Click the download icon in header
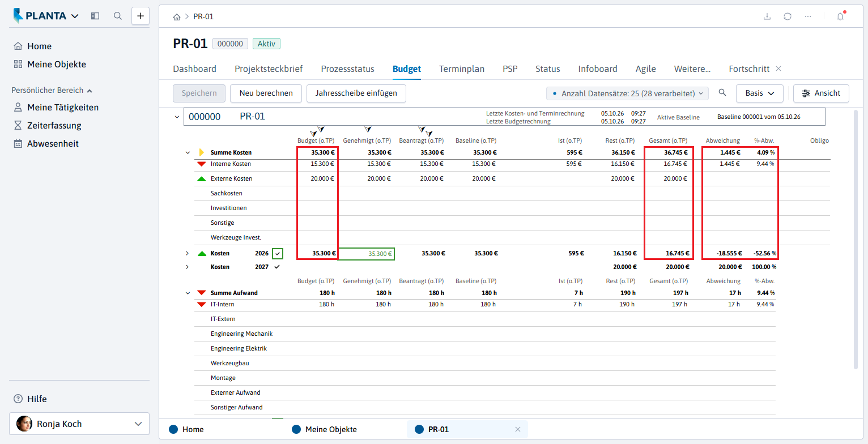Viewport: 868px width, 444px height. pos(767,16)
